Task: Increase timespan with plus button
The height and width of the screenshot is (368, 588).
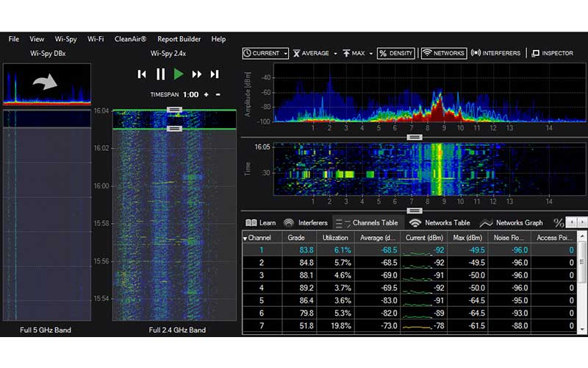Action: (x=206, y=95)
